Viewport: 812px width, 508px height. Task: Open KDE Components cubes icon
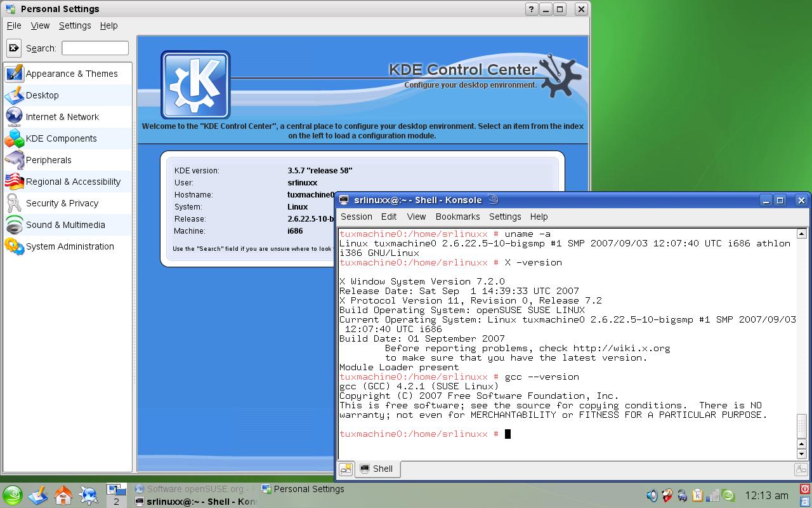click(x=14, y=138)
